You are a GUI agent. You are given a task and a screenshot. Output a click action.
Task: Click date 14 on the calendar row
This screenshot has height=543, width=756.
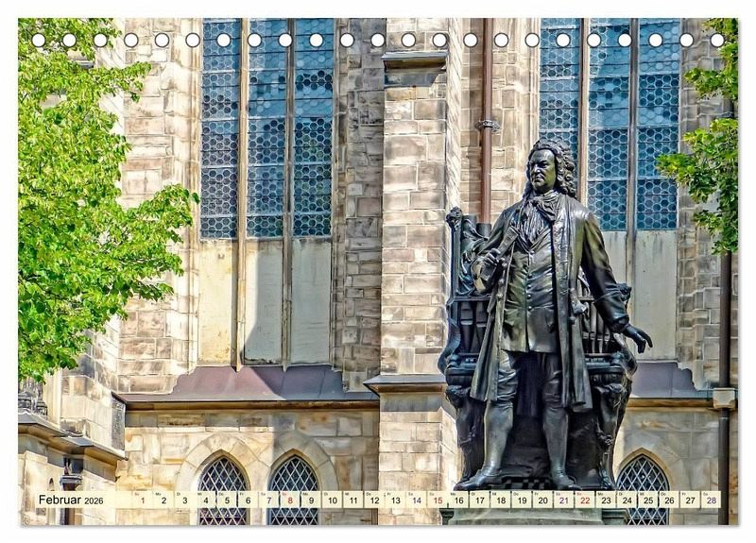click(x=415, y=500)
